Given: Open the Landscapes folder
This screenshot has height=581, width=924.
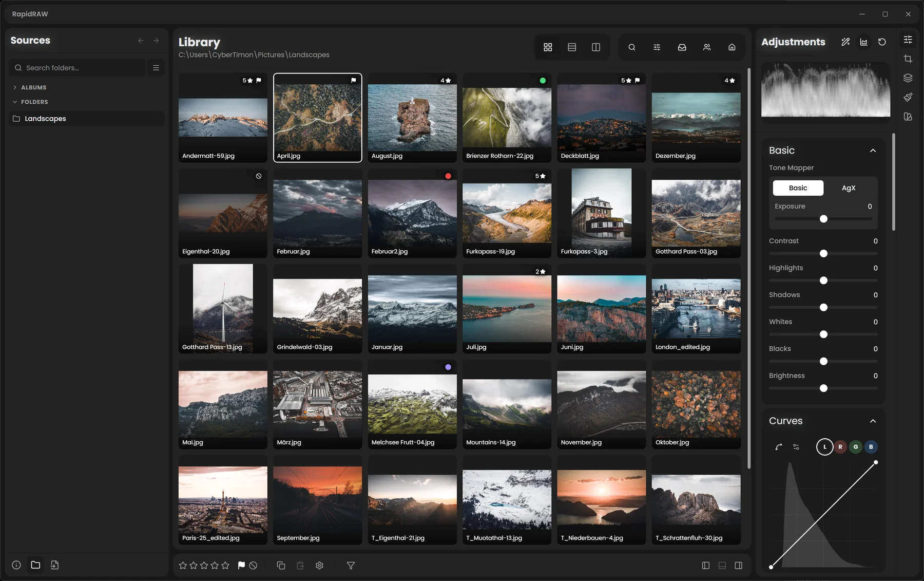Looking at the screenshot, I should [x=87, y=119].
